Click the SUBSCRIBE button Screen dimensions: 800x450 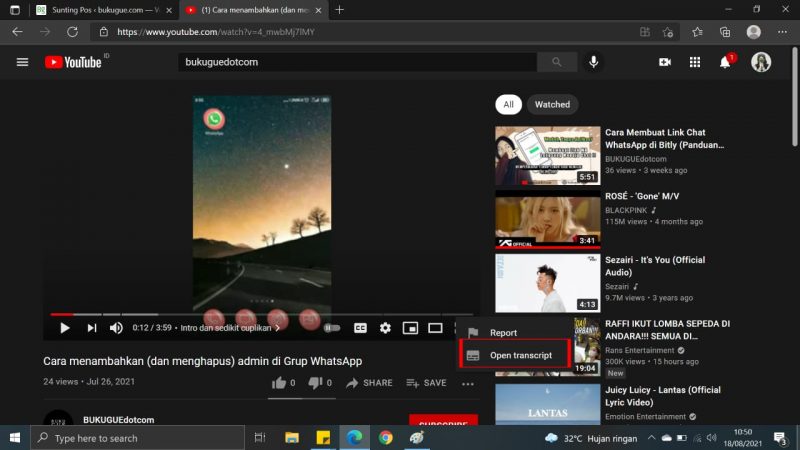(x=443, y=420)
